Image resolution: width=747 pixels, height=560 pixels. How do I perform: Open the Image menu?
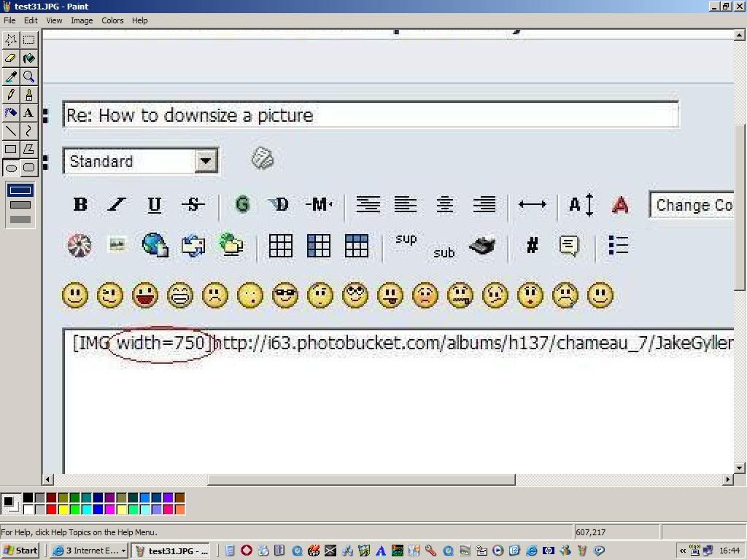[x=82, y=20]
